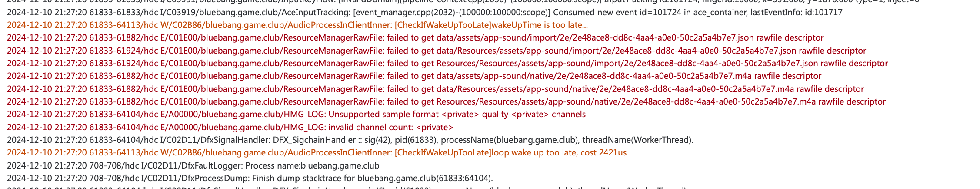Click the HMG_LOG 'Unsupported sample format' error line
Image resolution: width=980 pixels, height=189 pixels.
coord(296,115)
